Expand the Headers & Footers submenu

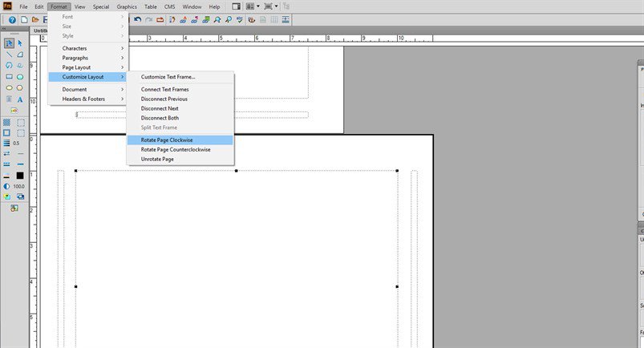pyautogui.click(x=89, y=99)
